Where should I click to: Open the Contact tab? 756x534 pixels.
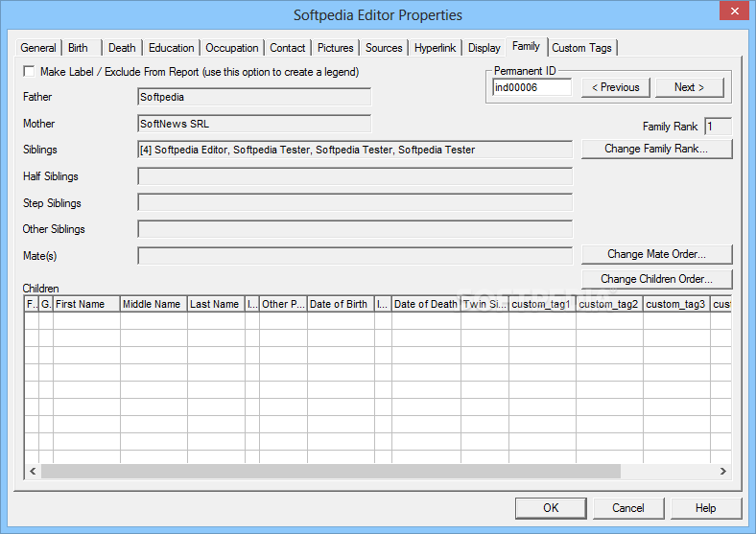point(288,48)
